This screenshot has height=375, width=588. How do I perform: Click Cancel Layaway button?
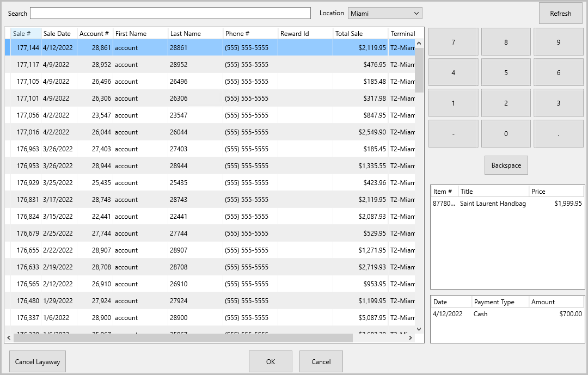[x=38, y=362]
